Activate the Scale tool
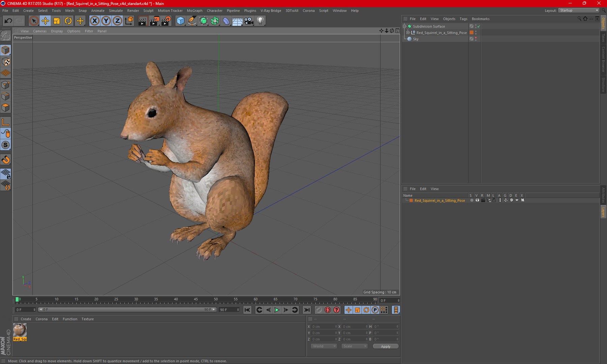607x364 pixels. point(57,21)
